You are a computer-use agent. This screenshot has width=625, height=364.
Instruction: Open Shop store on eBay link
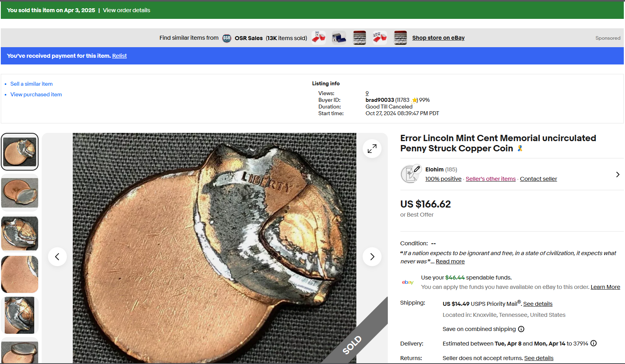pyautogui.click(x=438, y=38)
